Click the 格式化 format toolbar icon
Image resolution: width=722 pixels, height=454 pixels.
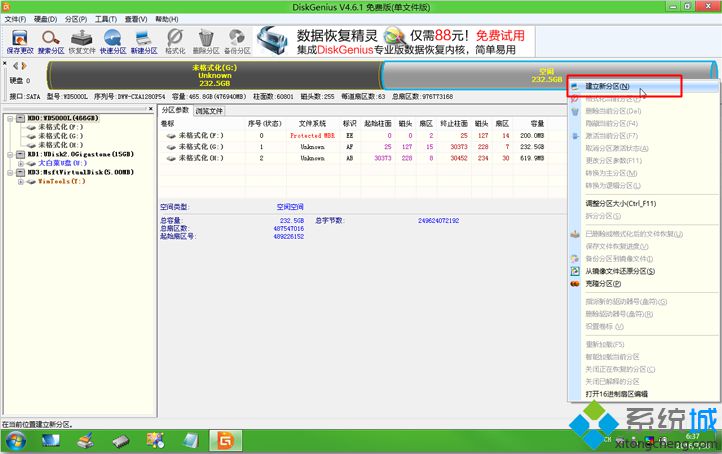(175, 42)
